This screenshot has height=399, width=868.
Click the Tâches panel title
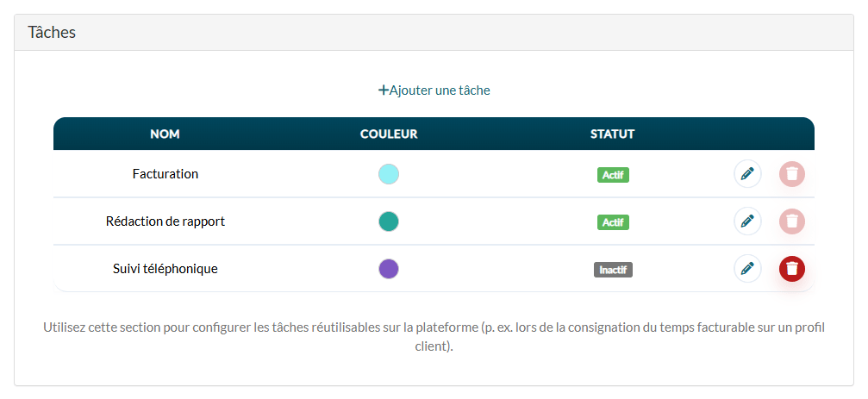coord(52,32)
